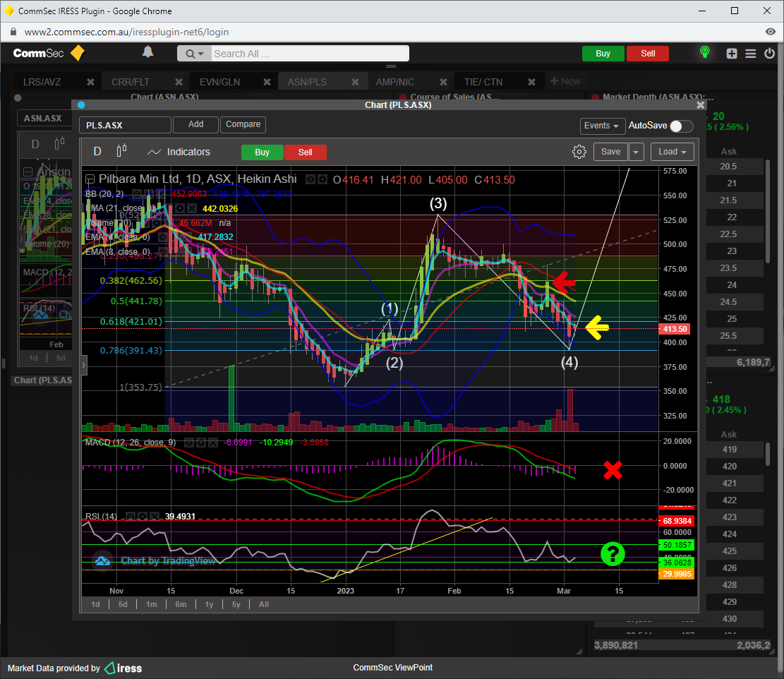Close the TIE/ CTN tab

[531, 82]
